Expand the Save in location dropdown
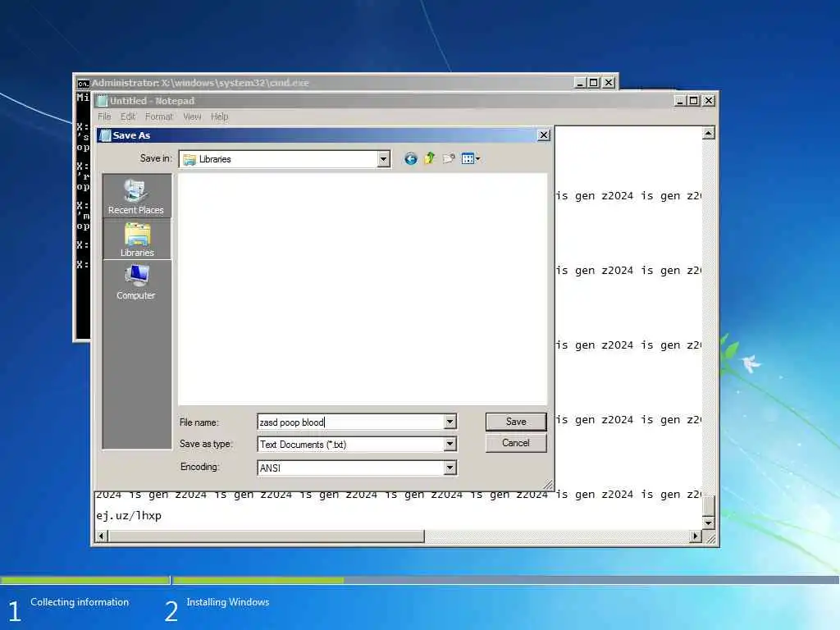This screenshot has width=840, height=630. [x=383, y=159]
